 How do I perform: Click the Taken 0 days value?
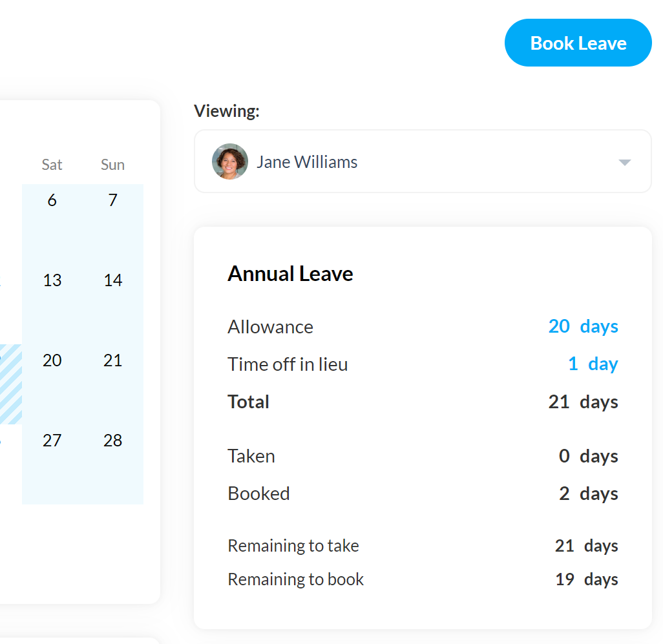(588, 457)
